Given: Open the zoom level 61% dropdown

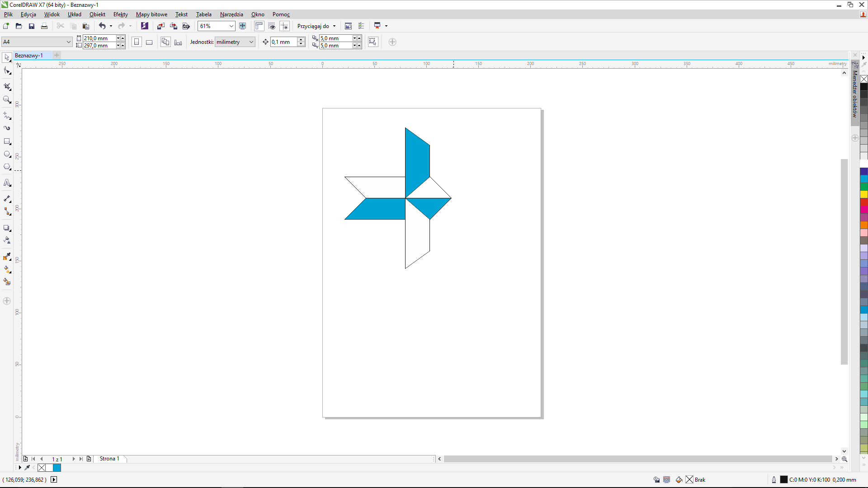Looking at the screenshot, I should click(x=231, y=26).
